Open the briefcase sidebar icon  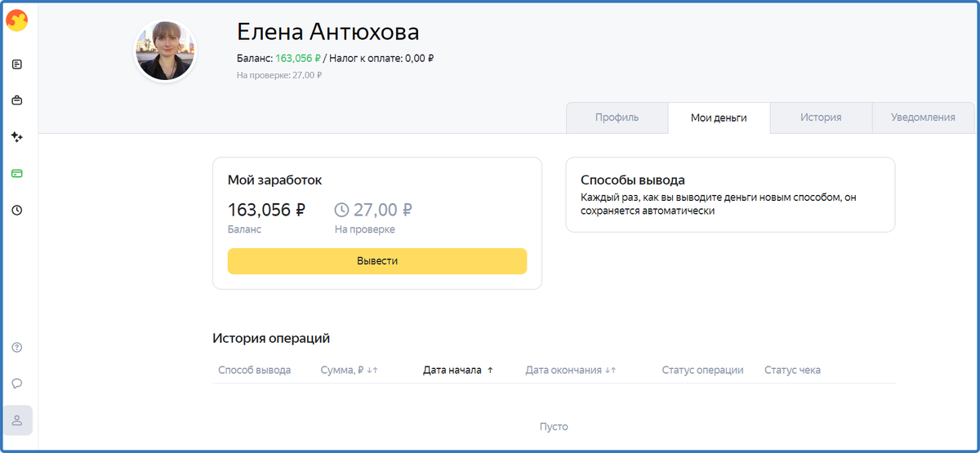[17, 100]
